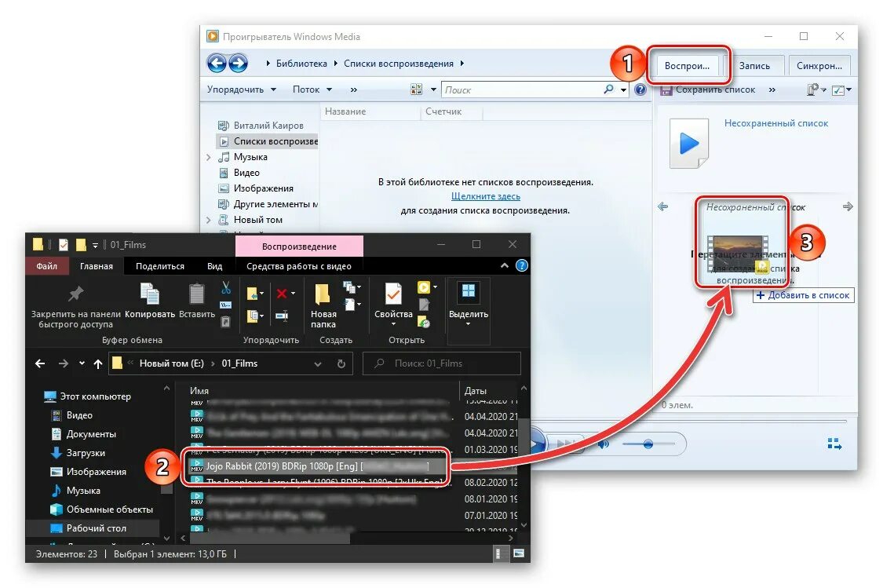Switch Explorer to details view icon

(x=498, y=553)
